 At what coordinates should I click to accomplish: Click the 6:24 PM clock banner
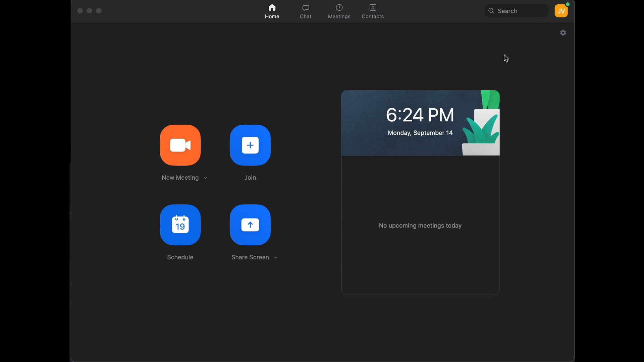click(420, 123)
